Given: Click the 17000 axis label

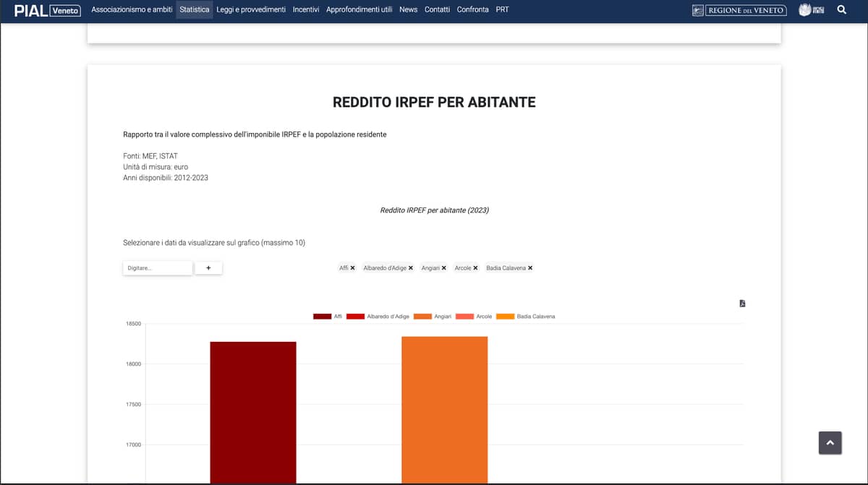Looking at the screenshot, I should (134, 445).
